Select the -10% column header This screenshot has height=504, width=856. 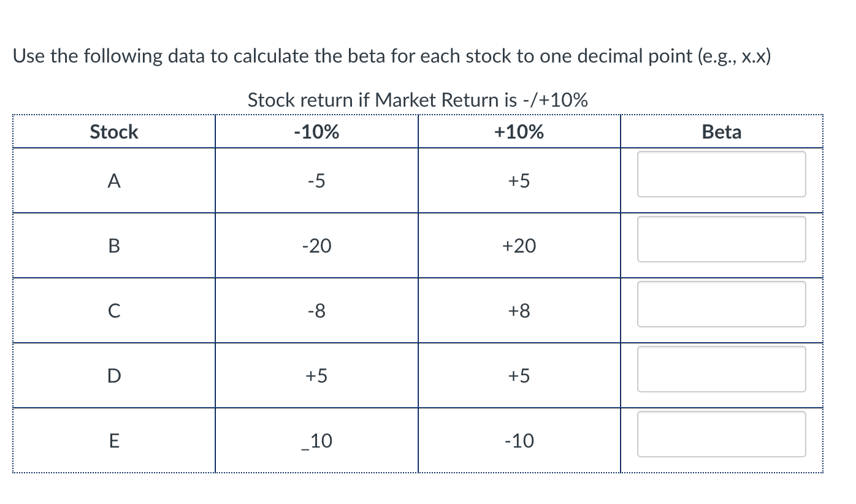(x=316, y=131)
